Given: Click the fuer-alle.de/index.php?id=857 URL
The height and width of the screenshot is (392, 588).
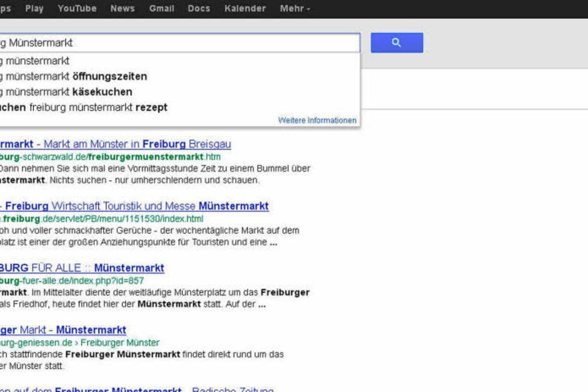Looking at the screenshot, I should point(72,281).
